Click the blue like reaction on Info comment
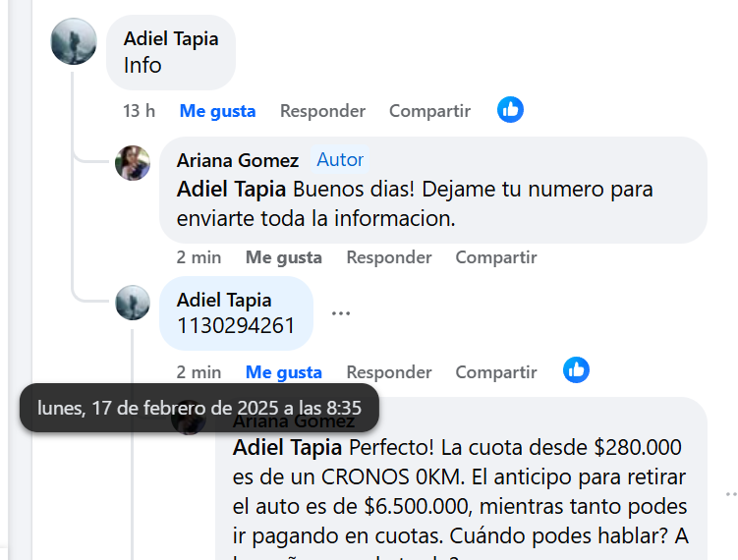Screen dimensions: 738x560 coord(511,110)
